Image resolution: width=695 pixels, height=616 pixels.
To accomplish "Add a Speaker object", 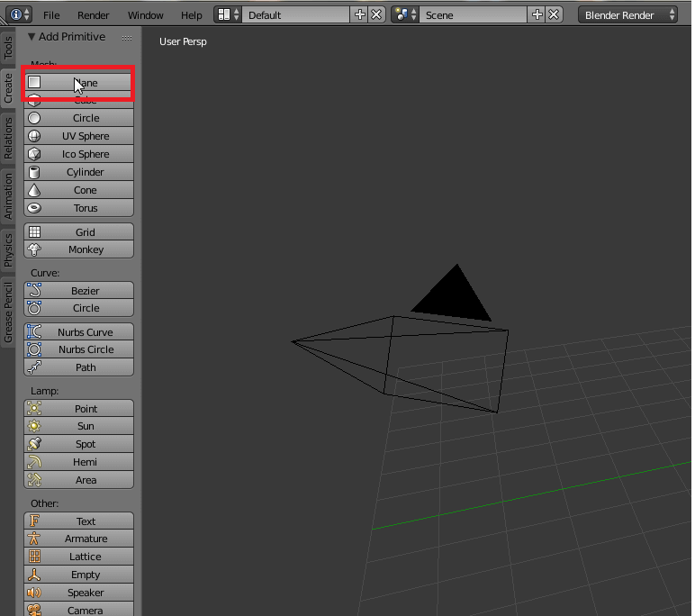I will [x=78, y=593].
